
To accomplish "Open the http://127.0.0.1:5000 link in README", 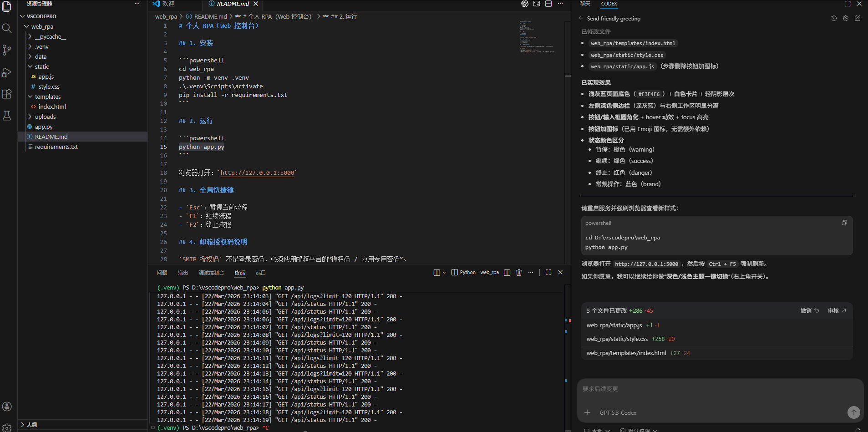I will (257, 173).
